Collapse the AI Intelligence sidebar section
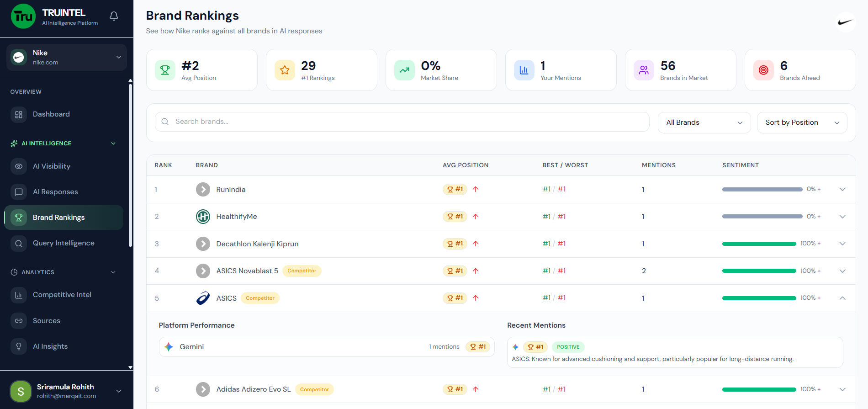The height and width of the screenshot is (409, 868). [113, 143]
